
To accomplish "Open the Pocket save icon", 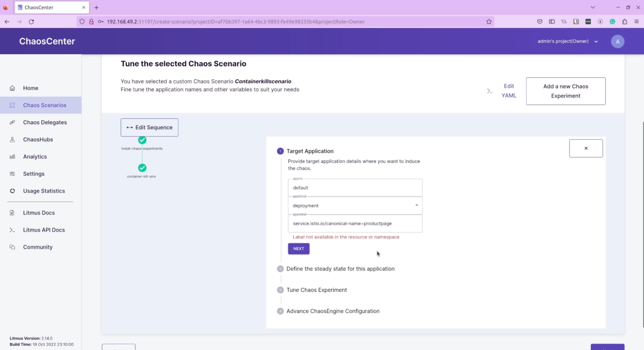I will pos(540,22).
